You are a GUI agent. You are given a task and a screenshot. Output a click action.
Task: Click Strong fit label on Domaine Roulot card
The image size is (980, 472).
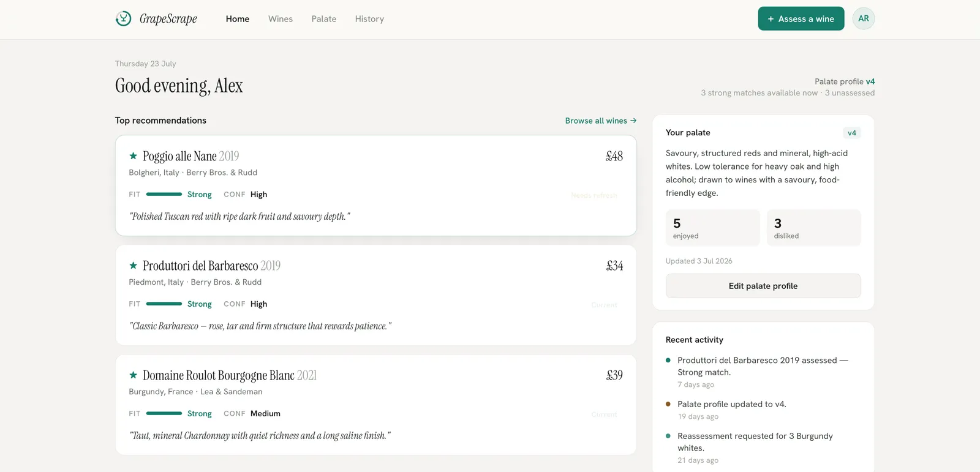click(x=200, y=414)
